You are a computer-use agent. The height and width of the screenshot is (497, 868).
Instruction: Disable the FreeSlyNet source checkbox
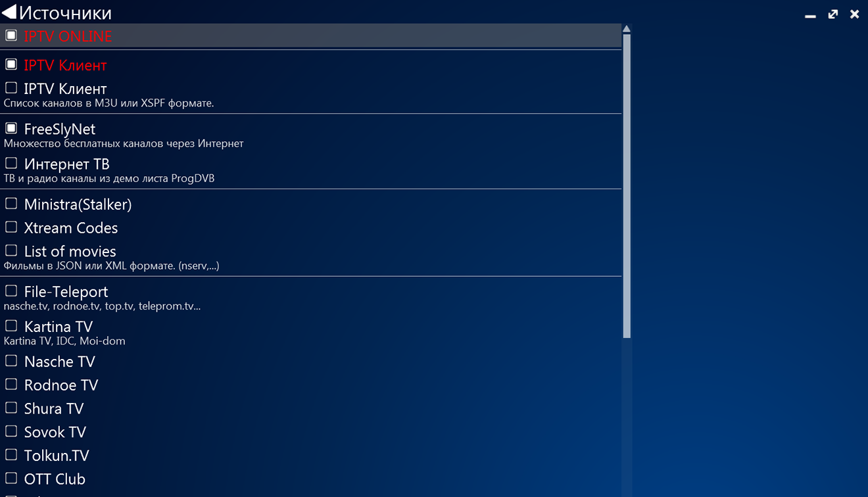[x=11, y=128]
